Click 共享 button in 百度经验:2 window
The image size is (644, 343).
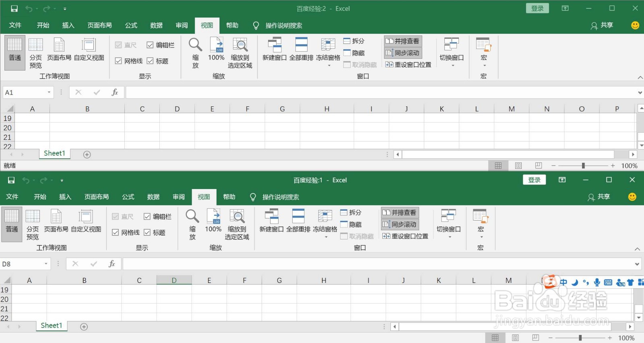(x=602, y=25)
